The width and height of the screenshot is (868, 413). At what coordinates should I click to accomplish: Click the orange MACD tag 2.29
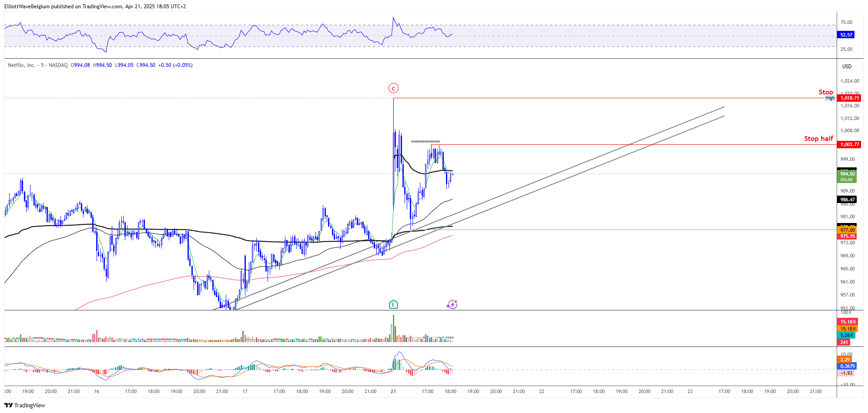(845, 360)
